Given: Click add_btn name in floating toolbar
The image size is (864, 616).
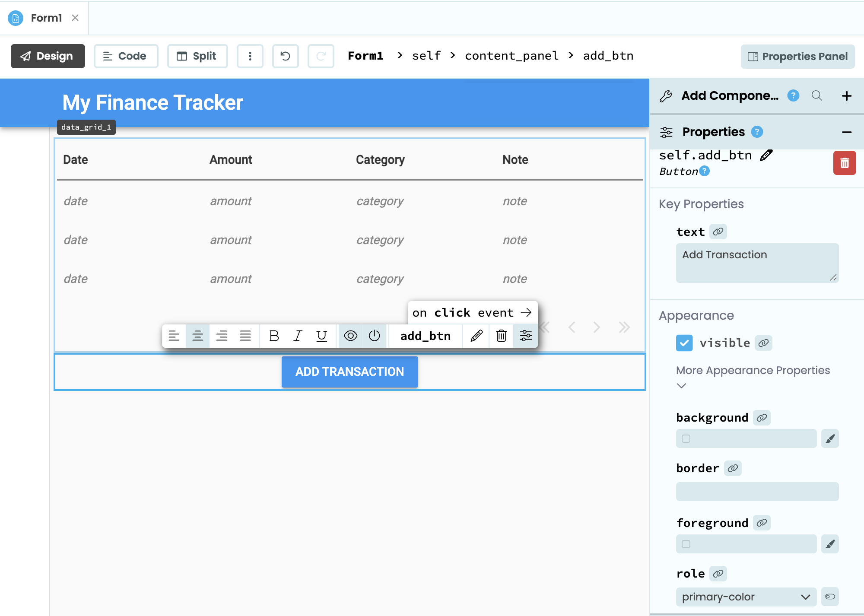Looking at the screenshot, I should click(426, 336).
